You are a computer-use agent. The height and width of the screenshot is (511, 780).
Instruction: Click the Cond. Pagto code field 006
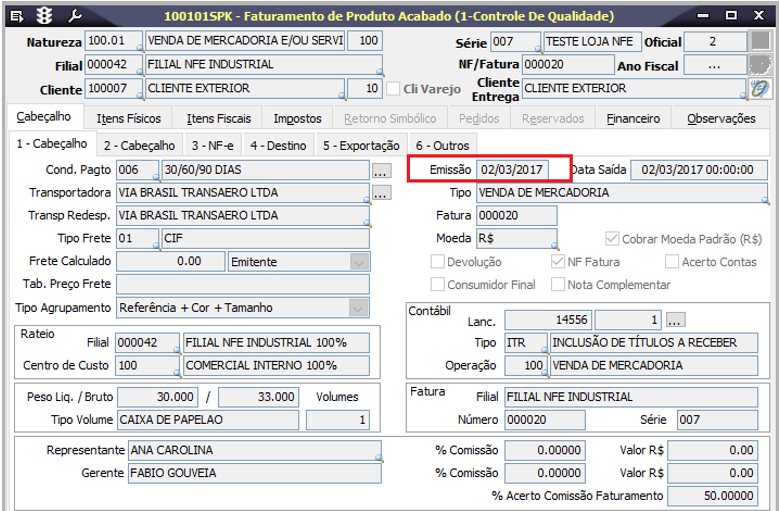pos(137,170)
